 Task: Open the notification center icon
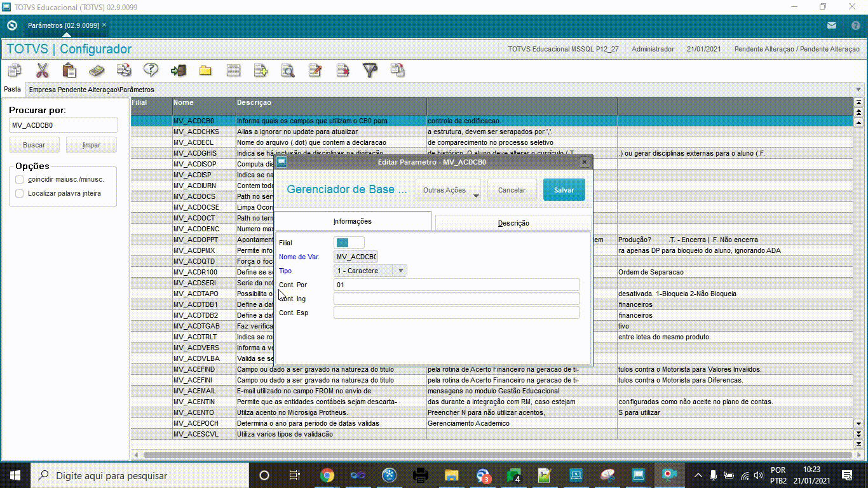click(847, 475)
